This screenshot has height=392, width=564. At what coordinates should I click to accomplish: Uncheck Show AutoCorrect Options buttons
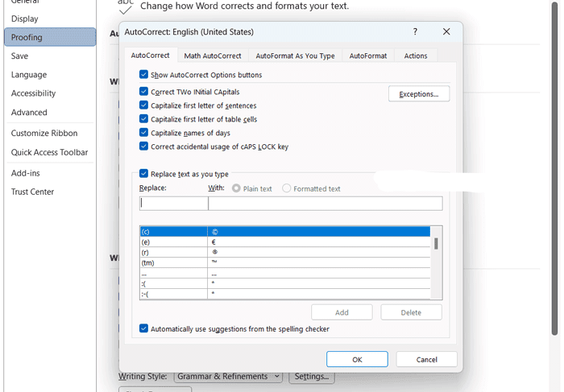[x=144, y=75]
